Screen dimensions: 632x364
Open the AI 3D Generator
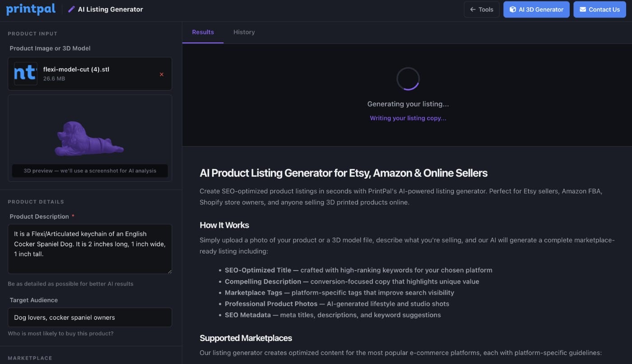[536, 9]
